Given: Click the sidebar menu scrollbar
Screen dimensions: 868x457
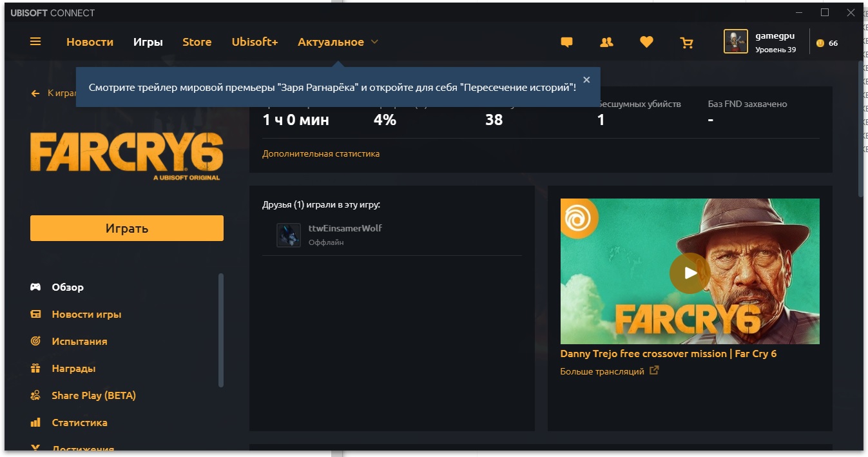Looking at the screenshot, I should (221, 330).
